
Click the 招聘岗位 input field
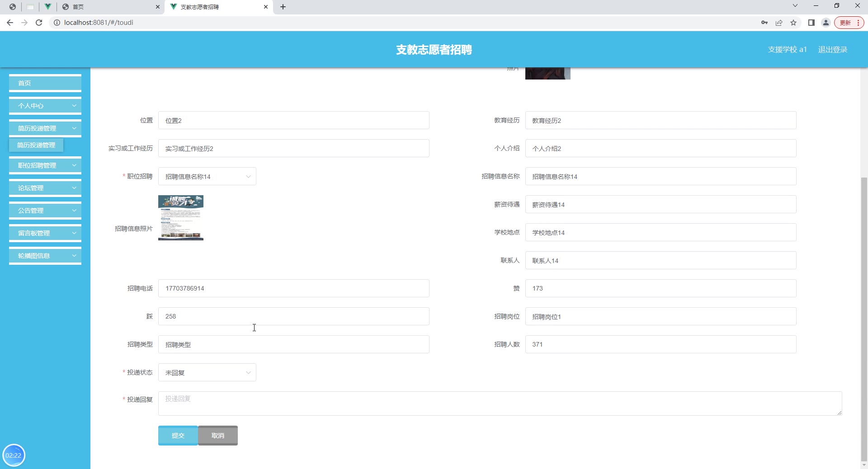pyautogui.click(x=660, y=316)
